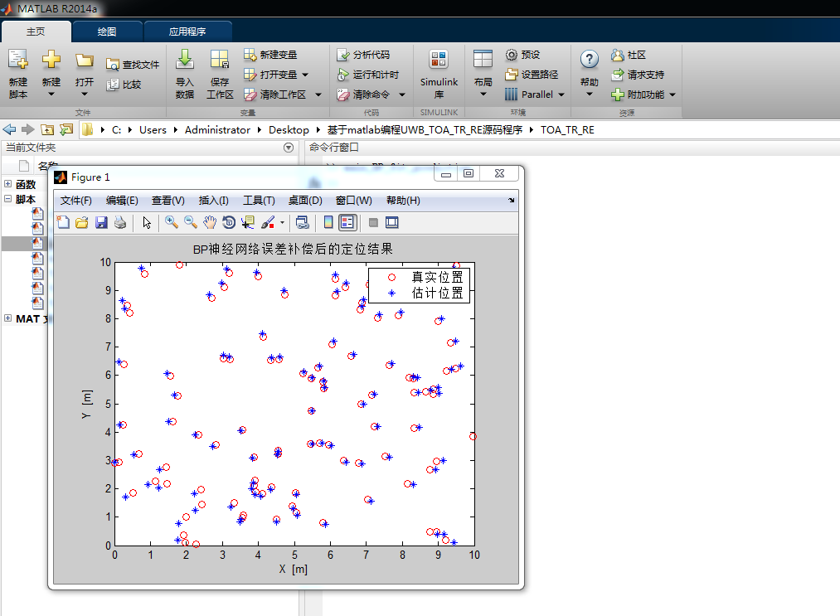The width and height of the screenshot is (840, 616).
Task: Switch to the 绘图 tab
Action: (107, 32)
